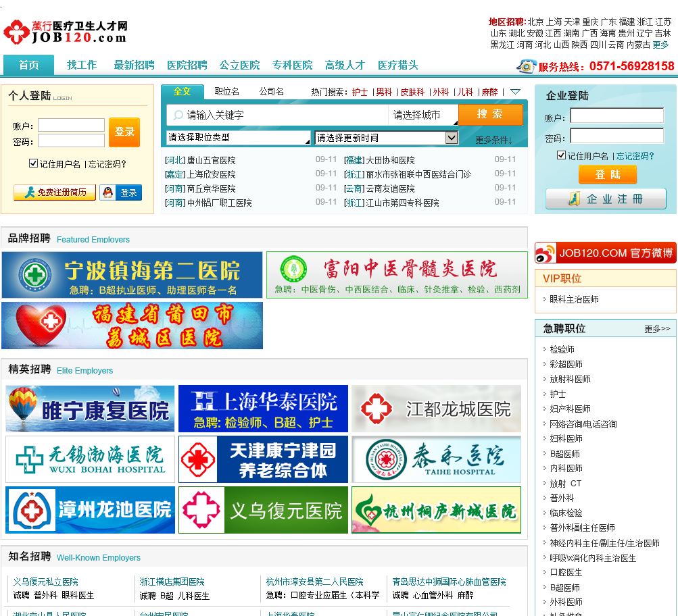Click hot search 皮肤科 link
Image resolution: width=678 pixels, height=616 pixels.
click(412, 92)
